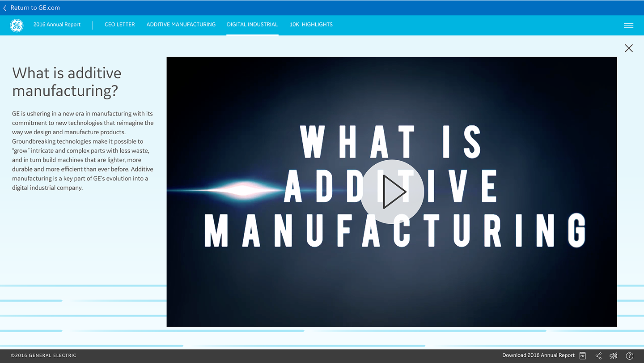The height and width of the screenshot is (363, 644).
Task: Toggle the muted sound icon
Action: tap(614, 356)
